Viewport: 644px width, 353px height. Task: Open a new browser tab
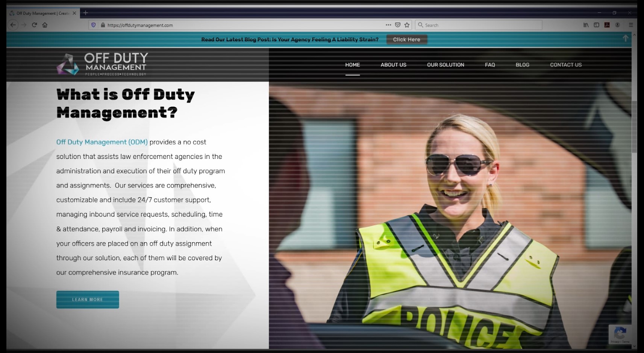click(86, 13)
